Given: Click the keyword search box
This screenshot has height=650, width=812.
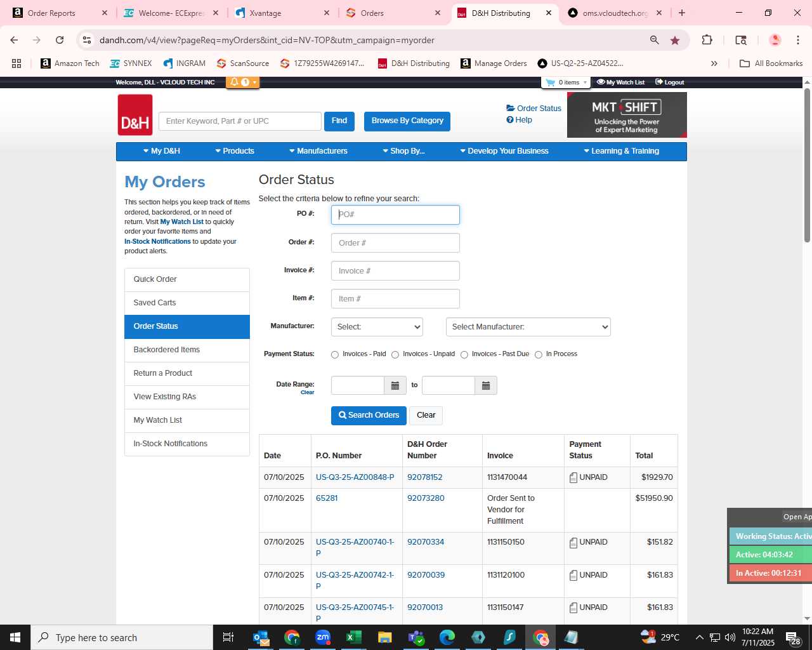Looking at the screenshot, I should pyautogui.click(x=240, y=121).
